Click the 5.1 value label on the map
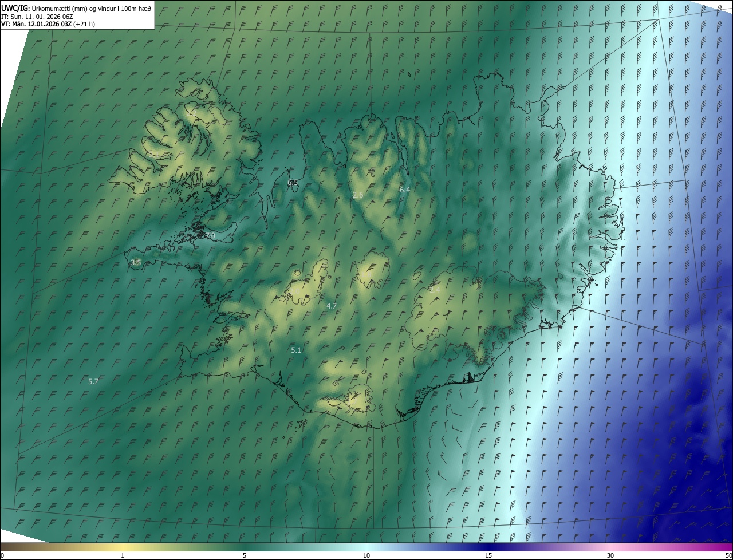 (x=296, y=350)
